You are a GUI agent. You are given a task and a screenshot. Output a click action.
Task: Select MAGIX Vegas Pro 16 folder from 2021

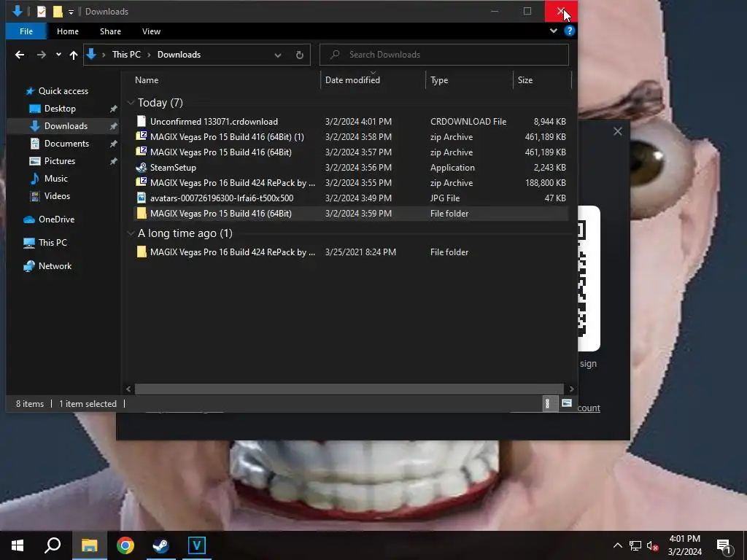(x=351, y=252)
